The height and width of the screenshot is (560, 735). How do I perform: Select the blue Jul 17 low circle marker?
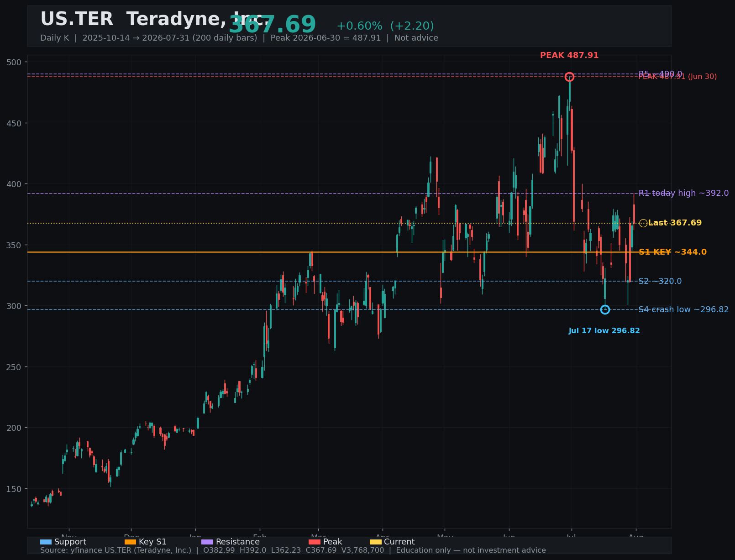(x=605, y=309)
